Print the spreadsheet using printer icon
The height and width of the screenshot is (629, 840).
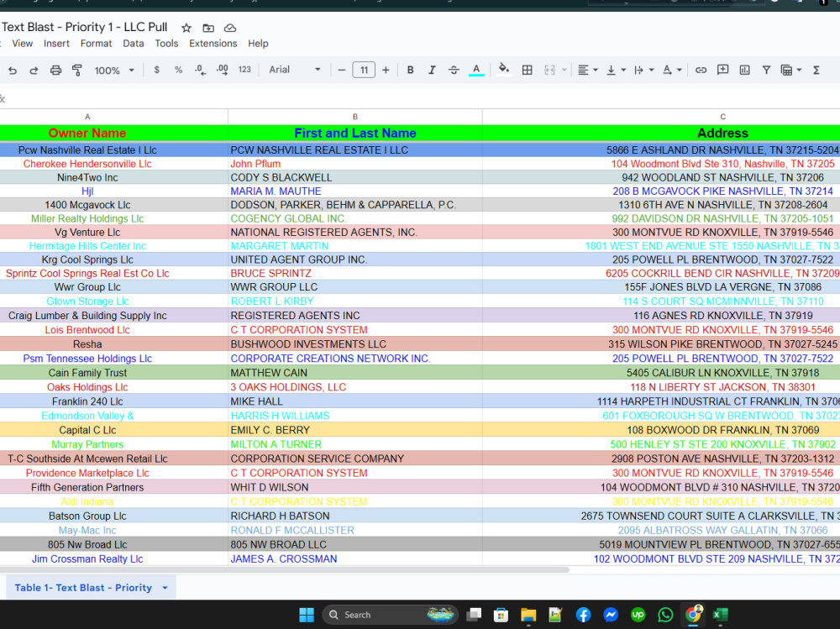click(55, 71)
